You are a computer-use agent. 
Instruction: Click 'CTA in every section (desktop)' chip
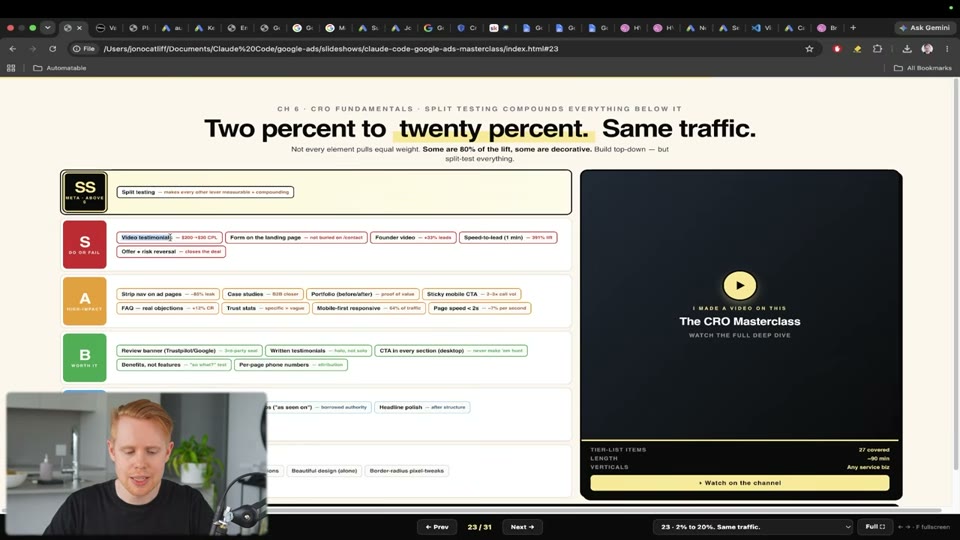[x=451, y=350]
